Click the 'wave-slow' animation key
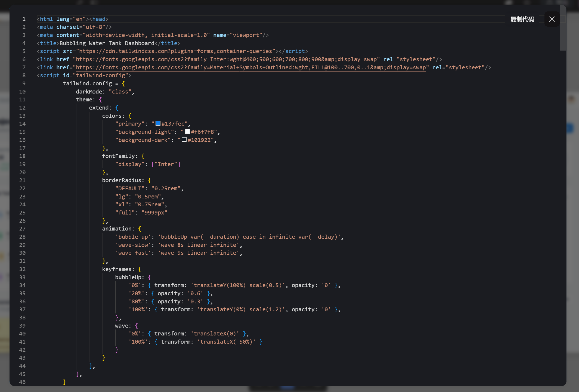This screenshot has width=579, height=392. (133, 245)
